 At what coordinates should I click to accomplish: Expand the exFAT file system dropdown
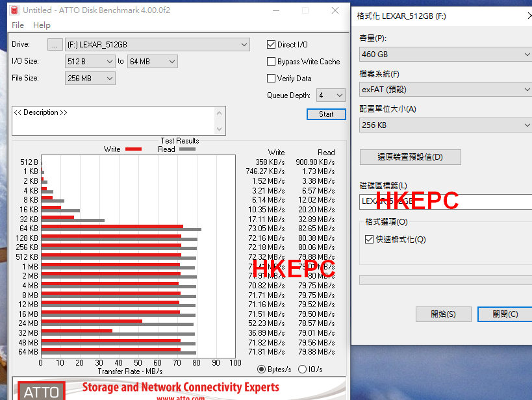point(446,90)
